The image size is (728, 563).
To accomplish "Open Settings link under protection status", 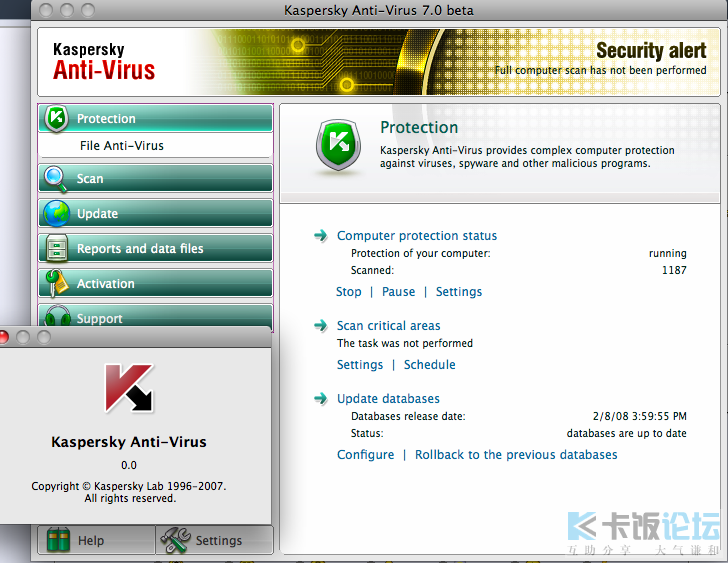I will (459, 292).
